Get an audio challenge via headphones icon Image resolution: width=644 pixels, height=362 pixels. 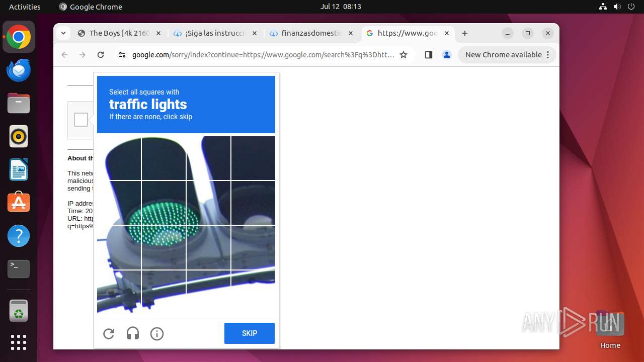(x=133, y=334)
